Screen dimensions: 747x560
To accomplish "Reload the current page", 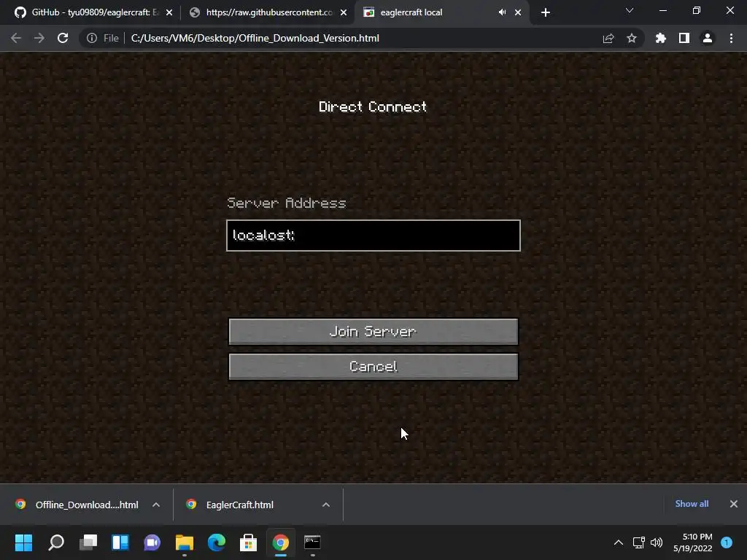I will click(63, 38).
